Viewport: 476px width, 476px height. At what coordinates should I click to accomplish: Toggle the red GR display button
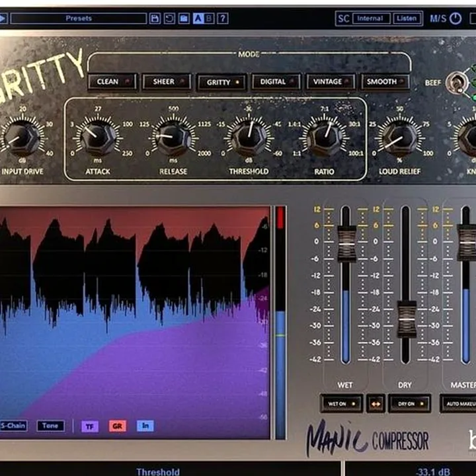click(118, 426)
